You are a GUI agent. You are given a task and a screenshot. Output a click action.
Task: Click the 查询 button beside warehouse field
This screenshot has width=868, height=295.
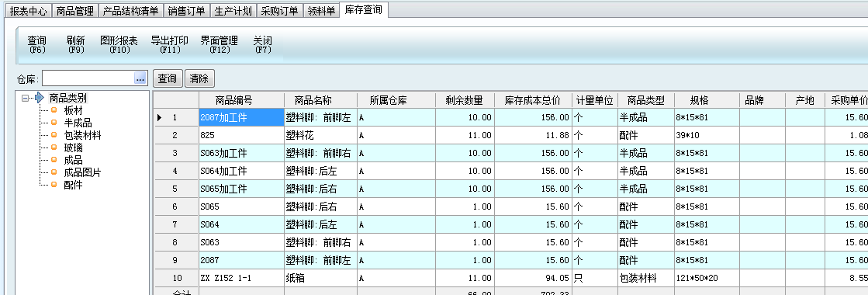click(x=168, y=78)
